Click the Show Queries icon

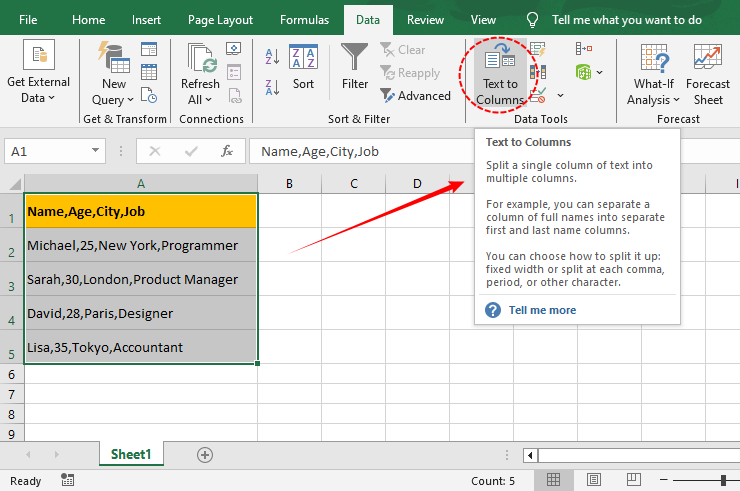149,49
